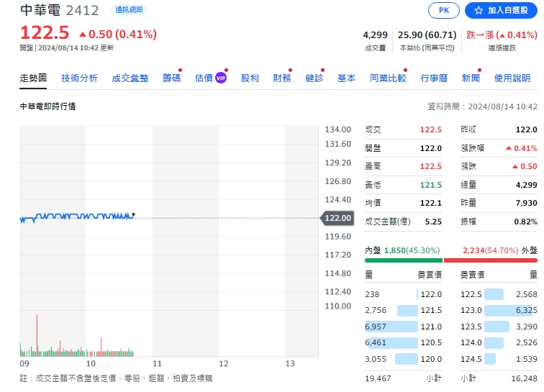Viewport: 544px width, 392px height.
Task: Click the current price 122.5 headline
Action: click(45, 32)
